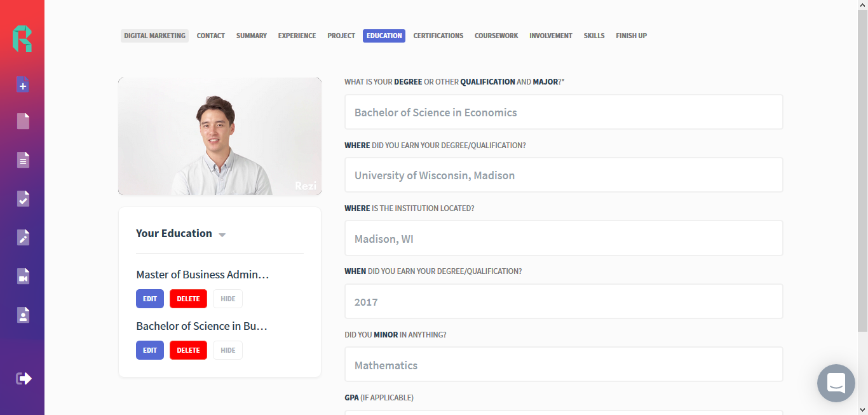Open the checkmark document icon in sidebar
This screenshot has height=415, width=868.
click(x=23, y=198)
